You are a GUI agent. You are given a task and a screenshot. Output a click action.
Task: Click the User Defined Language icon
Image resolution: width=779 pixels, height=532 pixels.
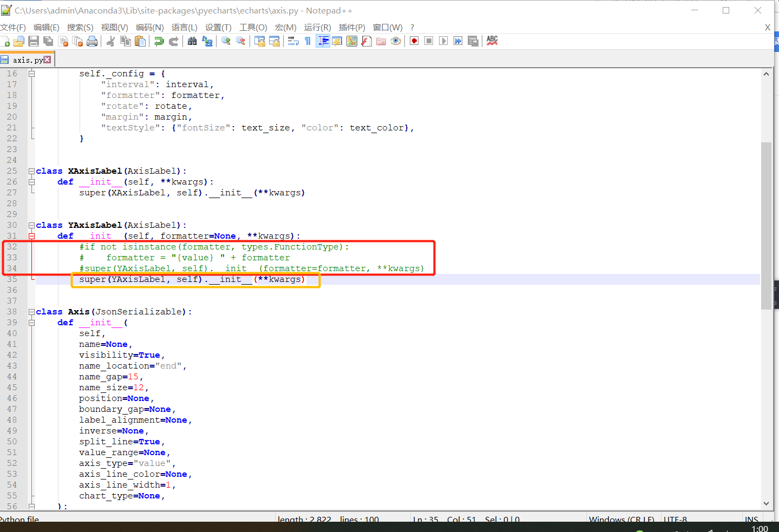click(x=337, y=41)
